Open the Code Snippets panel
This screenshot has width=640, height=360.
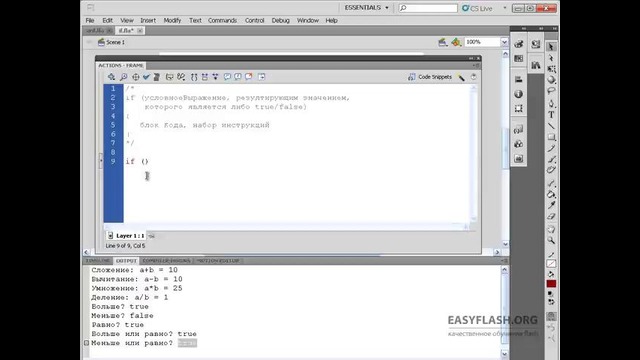click(430, 77)
